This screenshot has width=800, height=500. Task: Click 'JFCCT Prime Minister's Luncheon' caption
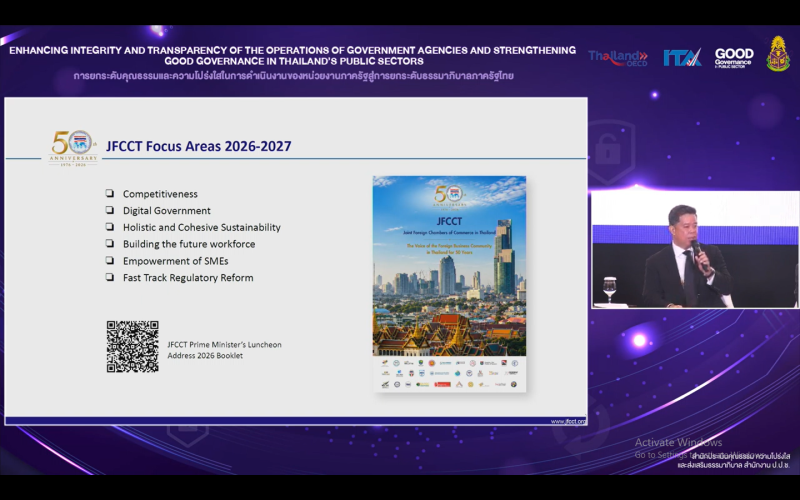pos(224,345)
